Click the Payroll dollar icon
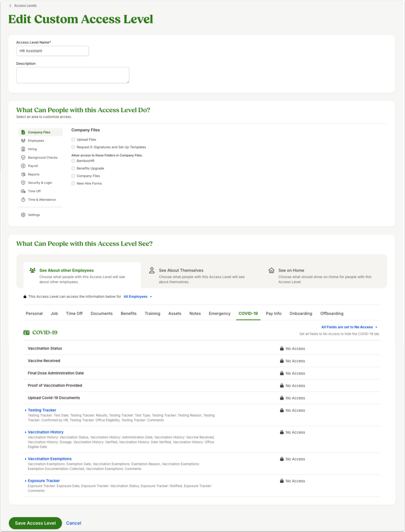This screenshot has width=405, height=532. (x=23, y=166)
